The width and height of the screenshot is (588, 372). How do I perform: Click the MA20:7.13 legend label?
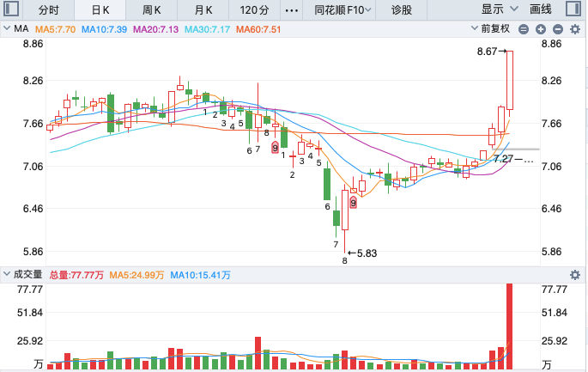tap(155, 29)
